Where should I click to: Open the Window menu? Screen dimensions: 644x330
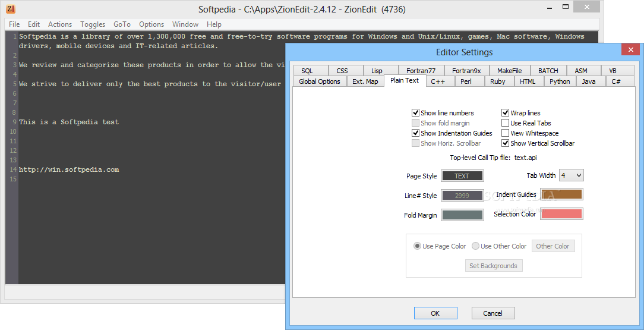tap(185, 24)
